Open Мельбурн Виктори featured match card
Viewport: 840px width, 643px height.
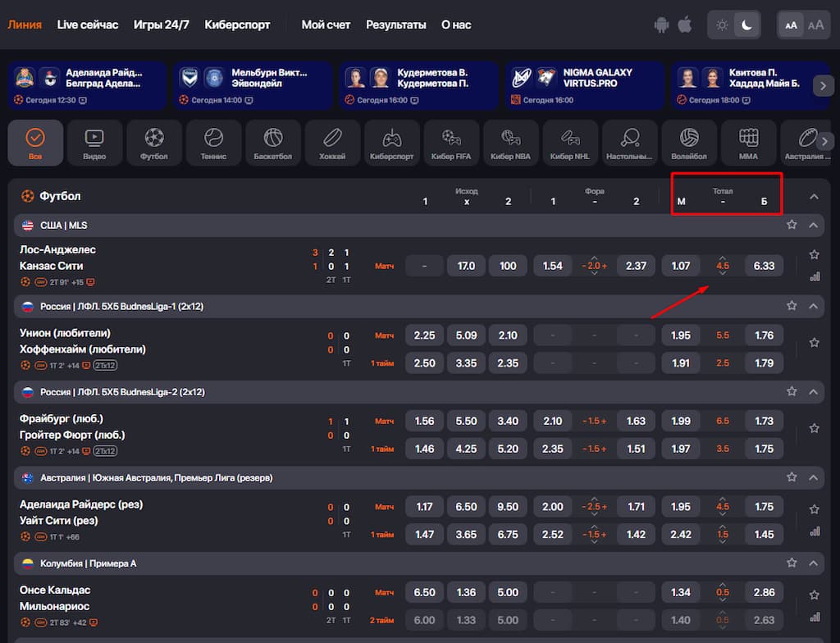click(253, 86)
